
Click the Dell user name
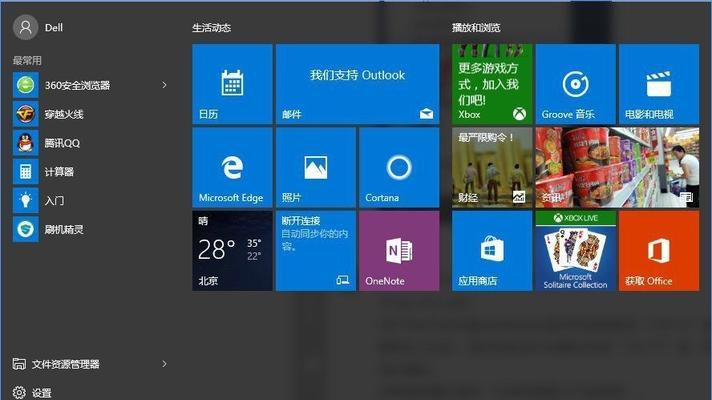[54, 28]
